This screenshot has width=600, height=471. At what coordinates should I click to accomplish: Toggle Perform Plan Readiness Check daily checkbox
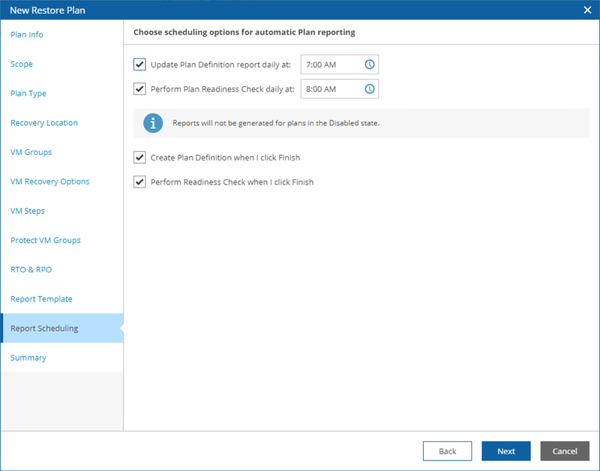(x=140, y=89)
